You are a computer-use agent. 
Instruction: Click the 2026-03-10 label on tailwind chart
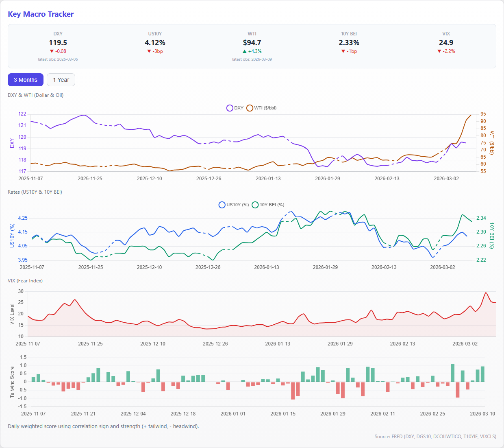coord(482,414)
